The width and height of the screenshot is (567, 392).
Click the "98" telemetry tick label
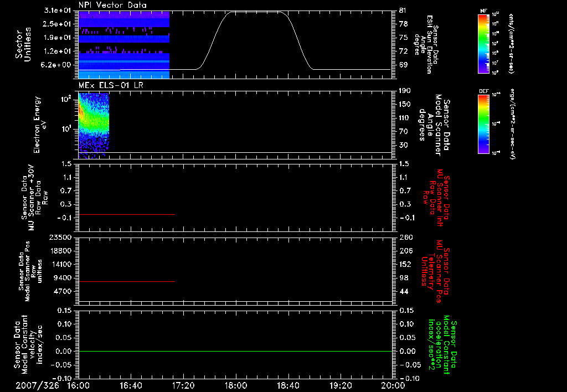[x=404, y=278]
